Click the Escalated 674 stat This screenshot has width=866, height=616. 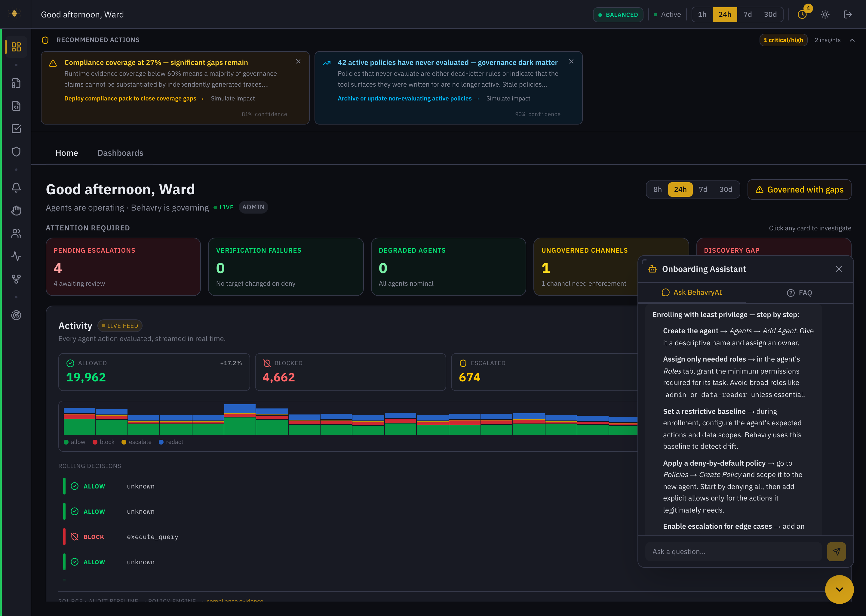tap(545, 372)
